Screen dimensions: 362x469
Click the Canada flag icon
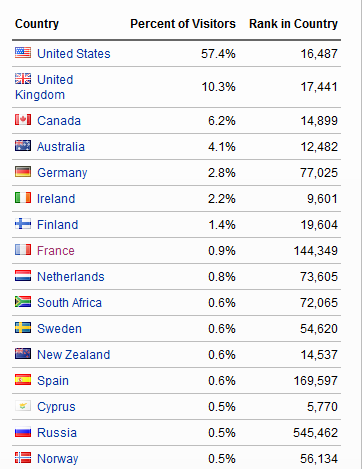click(23, 120)
